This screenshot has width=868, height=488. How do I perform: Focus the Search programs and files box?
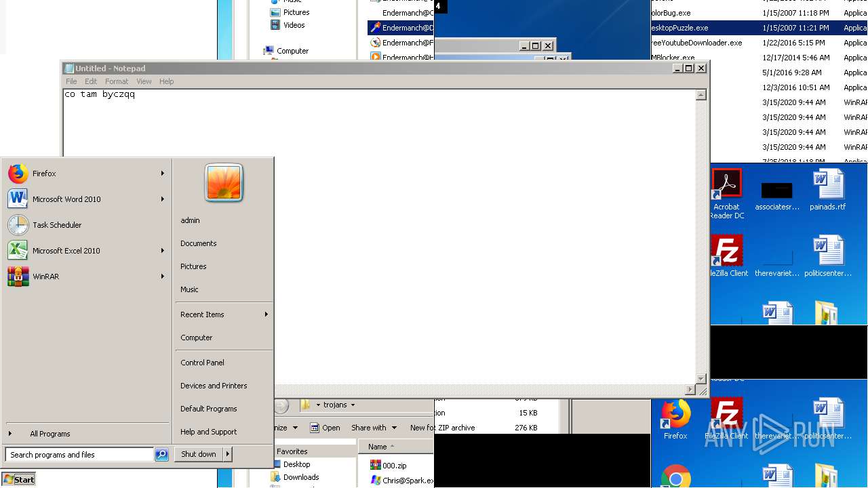click(x=79, y=455)
